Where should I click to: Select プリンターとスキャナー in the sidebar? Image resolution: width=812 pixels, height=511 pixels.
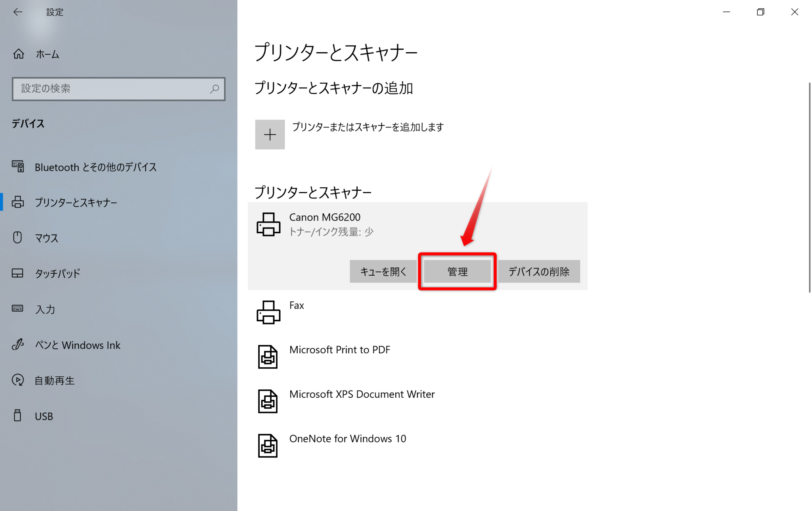[75, 202]
